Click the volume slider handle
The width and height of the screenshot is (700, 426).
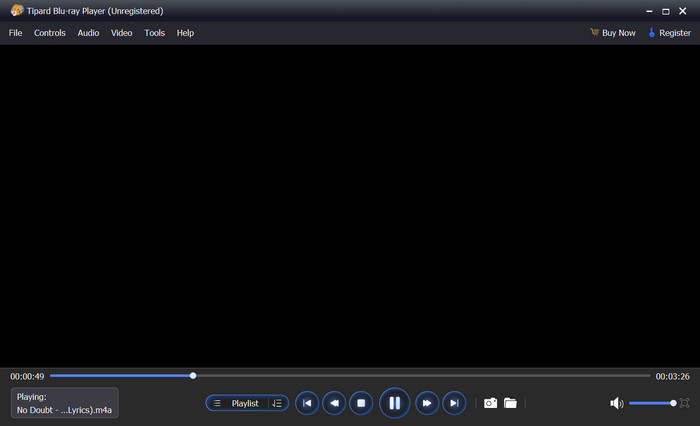click(673, 403)
